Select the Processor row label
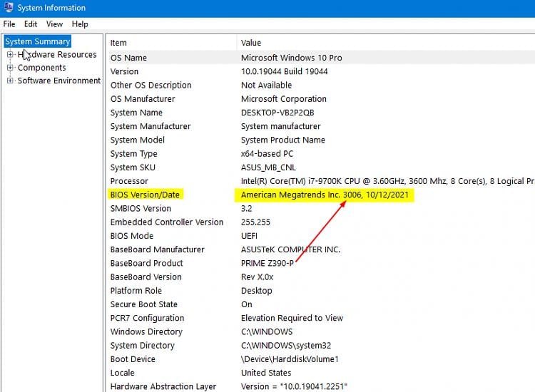The width and height of the screenshot is (535, 392). tap(129, 181)
